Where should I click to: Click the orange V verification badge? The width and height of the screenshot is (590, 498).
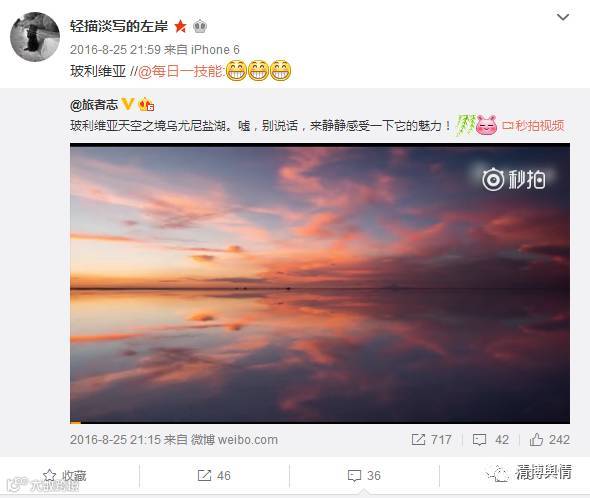tap(128, 104)
